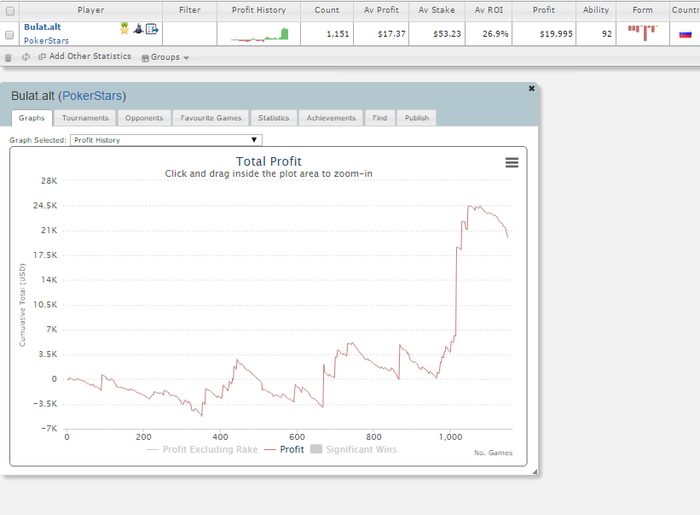
Task: Click the 1,000 x-axis label
Action: pos(450,437)
